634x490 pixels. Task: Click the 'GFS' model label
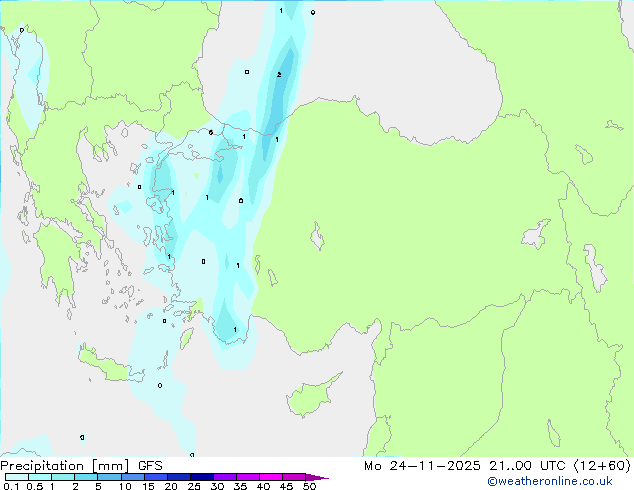click(x=150, y=466)
